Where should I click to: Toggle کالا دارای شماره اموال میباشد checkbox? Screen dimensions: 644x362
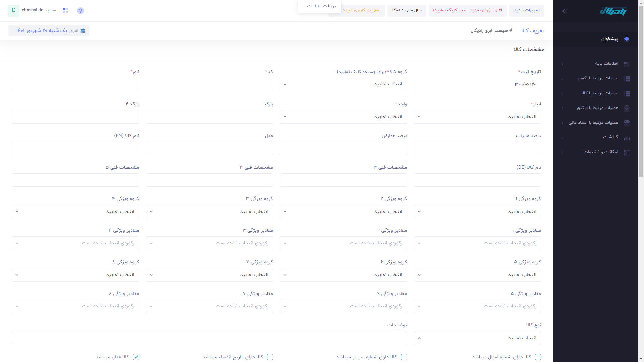538,357
